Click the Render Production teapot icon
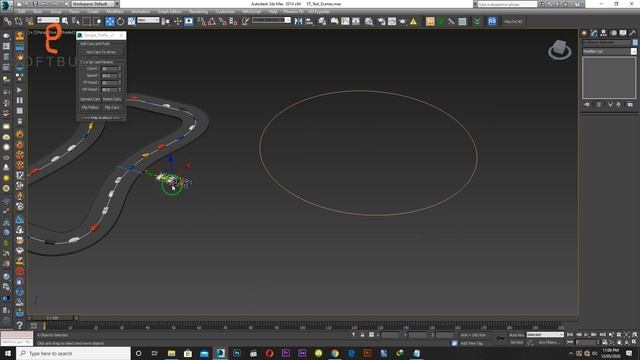The height and width of the screenshot is (360, 640). 402,21
